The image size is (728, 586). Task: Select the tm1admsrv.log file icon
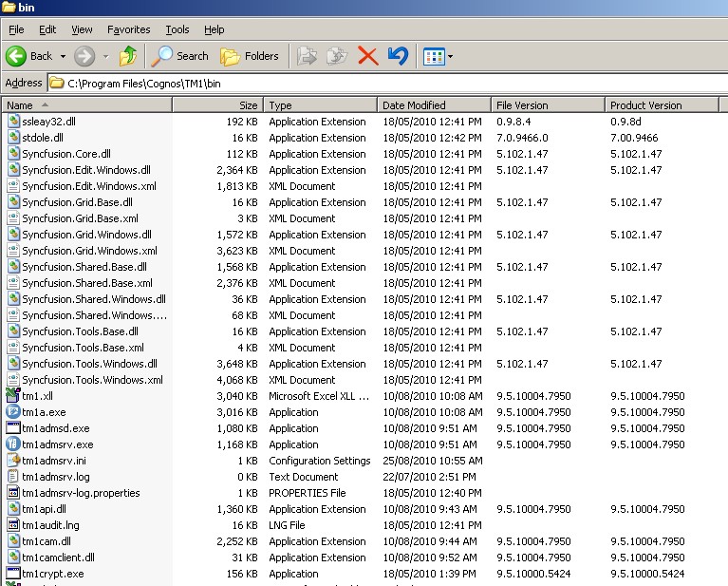pos(13,477)
